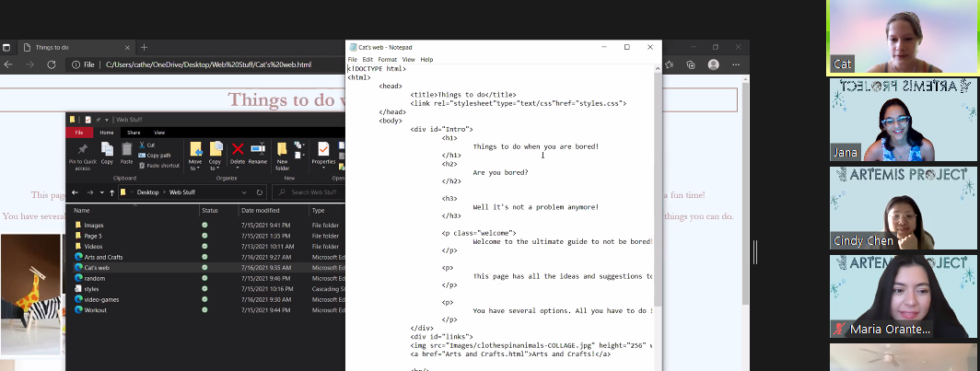Open the File tab in File Explorer
This screenshot has width=980, height=371.
point(79,133)
